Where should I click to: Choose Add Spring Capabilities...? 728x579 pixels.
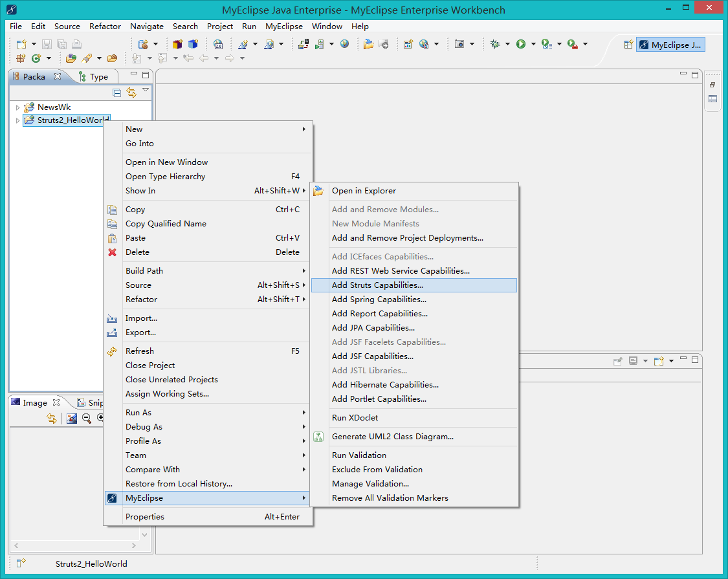414,300
